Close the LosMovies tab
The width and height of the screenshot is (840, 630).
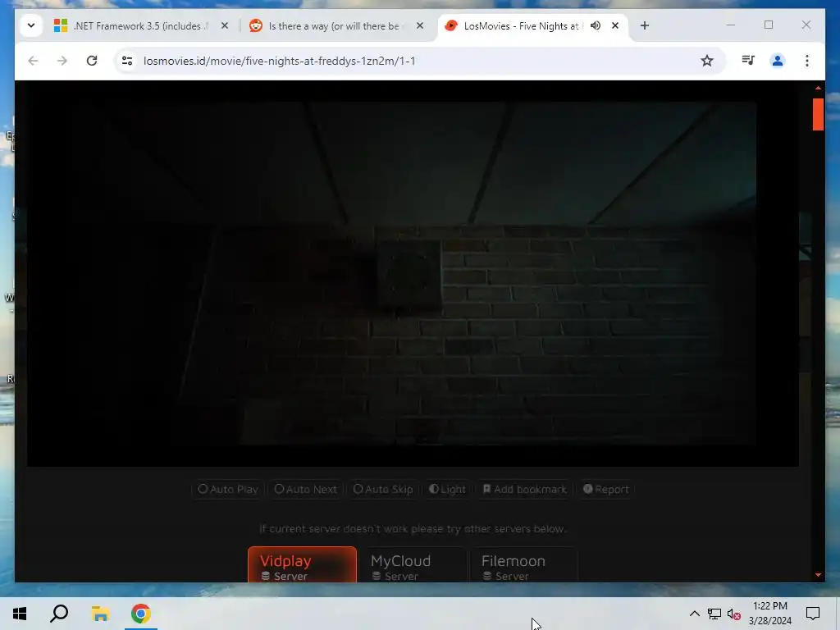pyautogui.click(x=615, y=25)
